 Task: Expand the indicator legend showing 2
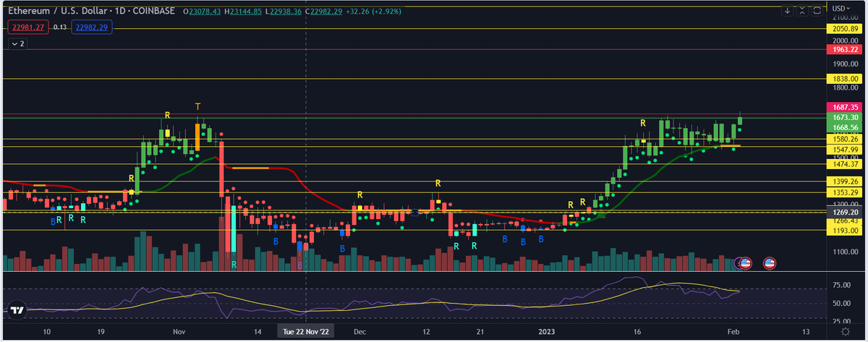coord(17,43)
